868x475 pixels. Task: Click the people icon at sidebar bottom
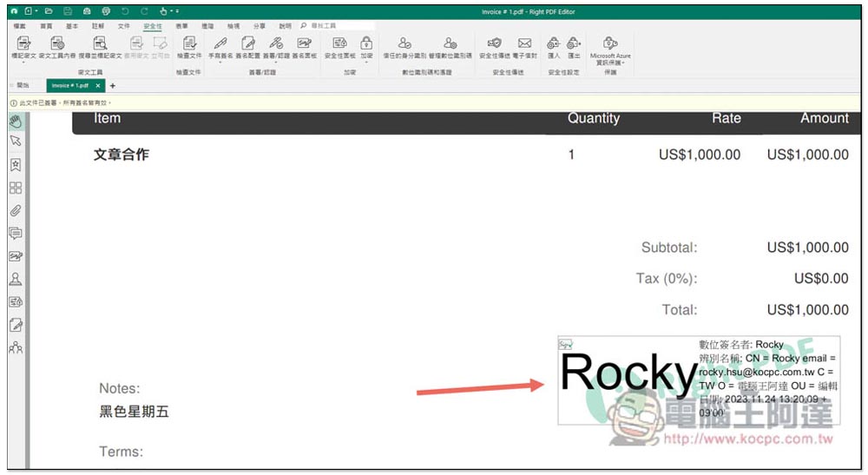16,347
